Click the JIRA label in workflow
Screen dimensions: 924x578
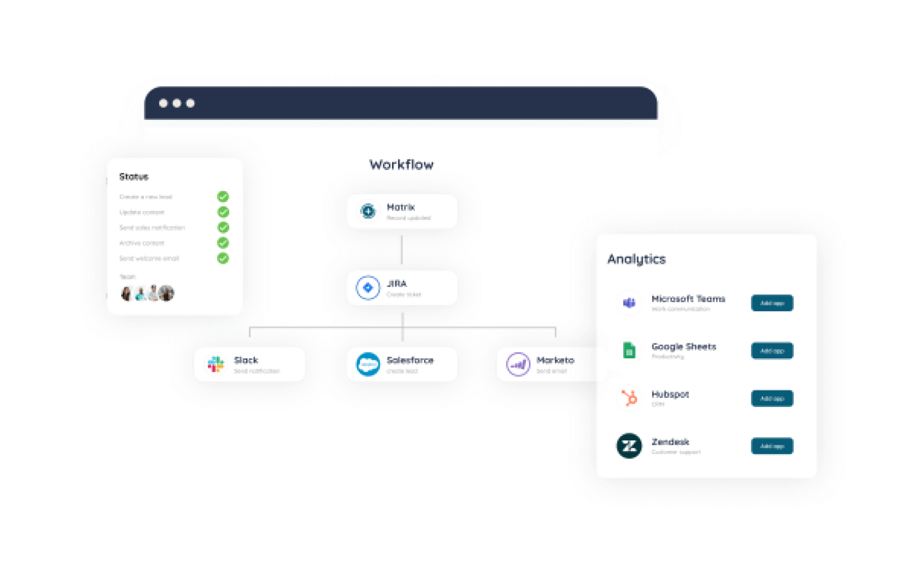(x=397, y=284)
